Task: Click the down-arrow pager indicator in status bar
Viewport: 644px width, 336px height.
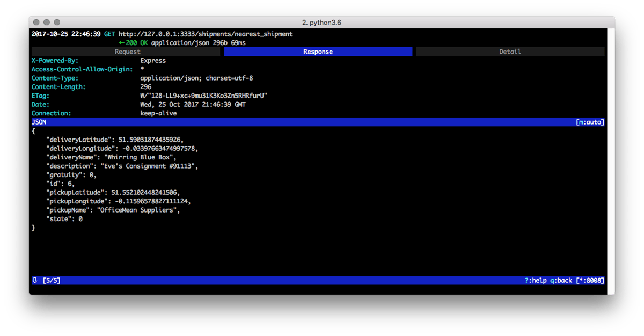Action: pos(34,280)
